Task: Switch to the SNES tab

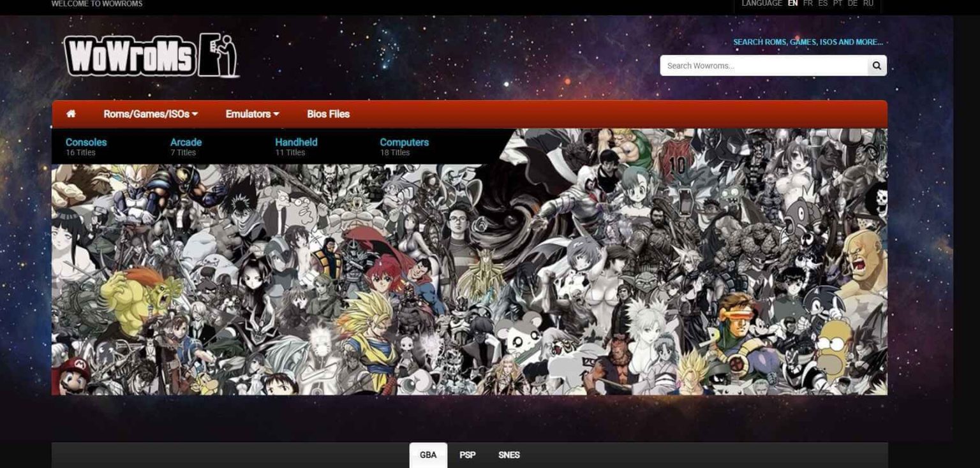Action: click(509, 455)
